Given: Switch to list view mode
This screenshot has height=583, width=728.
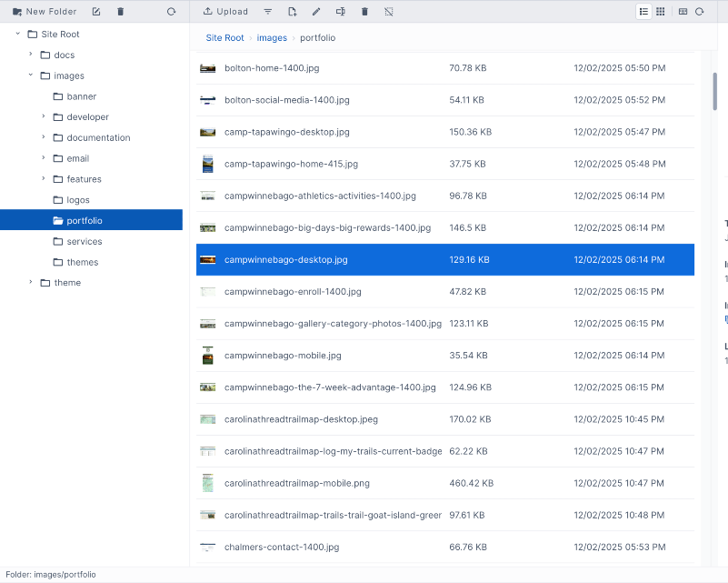Looking at the screenshot, I should [644, 11].
